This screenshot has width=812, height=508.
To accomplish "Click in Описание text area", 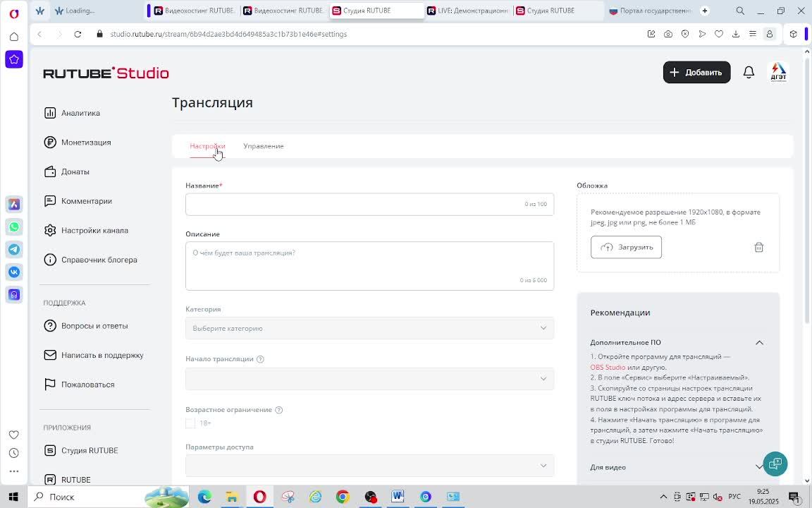I will coord(369,266).
